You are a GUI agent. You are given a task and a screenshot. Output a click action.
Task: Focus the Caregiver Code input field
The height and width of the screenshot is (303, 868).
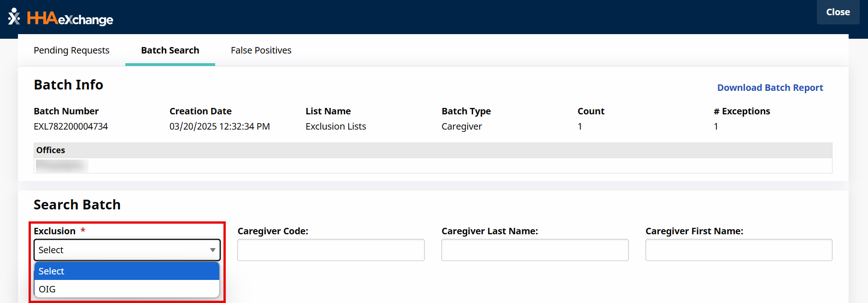point(331,250)
